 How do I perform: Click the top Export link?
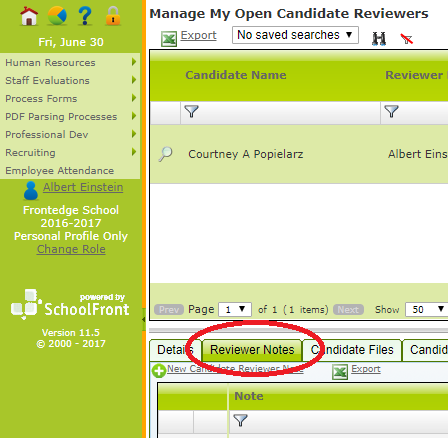pos(199,35)
